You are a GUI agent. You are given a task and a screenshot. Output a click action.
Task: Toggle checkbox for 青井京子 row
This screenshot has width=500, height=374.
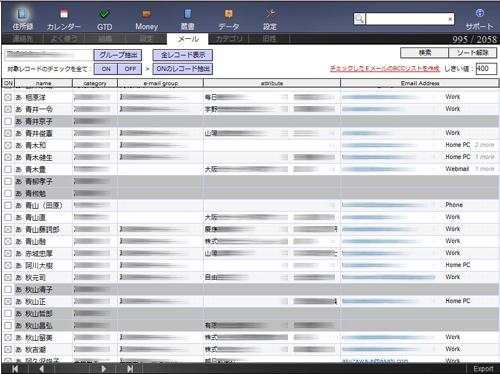[x=8, y=121]
